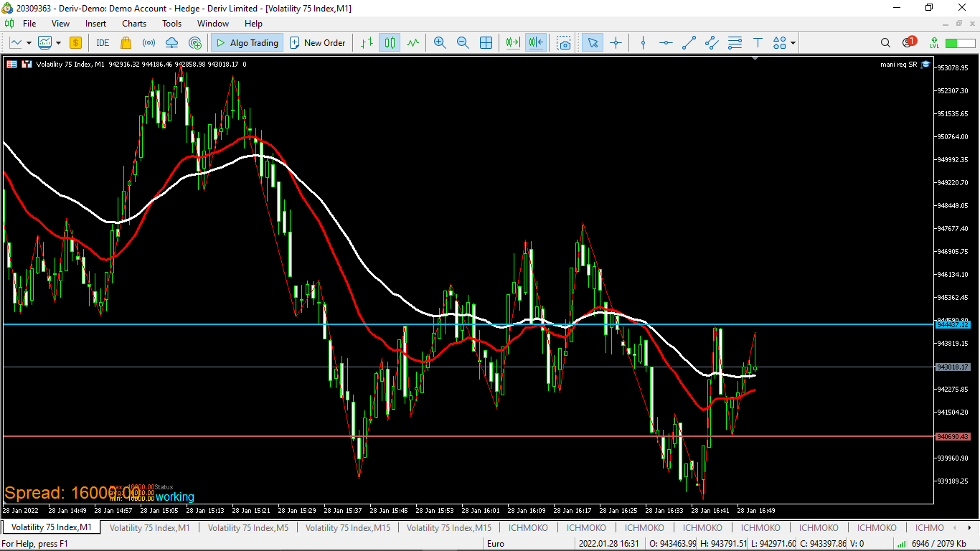Screen dimensions: 980x551
Task: Open the Window menu
Action: [x=213, y=24]
